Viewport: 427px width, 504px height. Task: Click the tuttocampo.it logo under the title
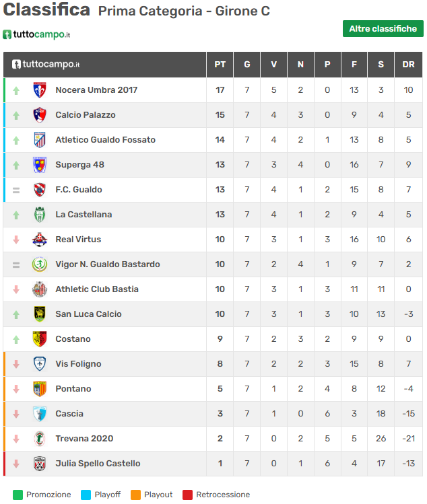(36, 34)
